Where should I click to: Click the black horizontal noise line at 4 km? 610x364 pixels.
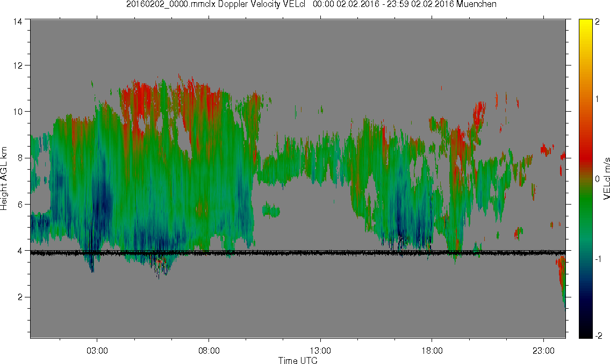point(298,253)
